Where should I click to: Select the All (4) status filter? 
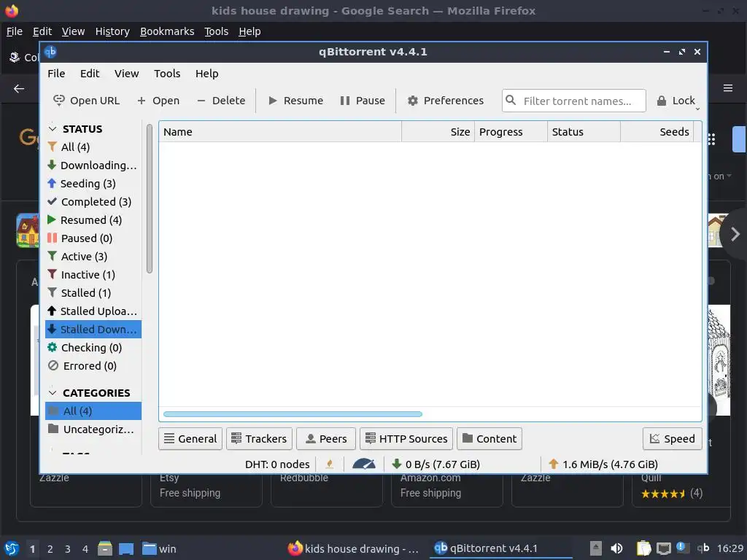tap(93, 147)
